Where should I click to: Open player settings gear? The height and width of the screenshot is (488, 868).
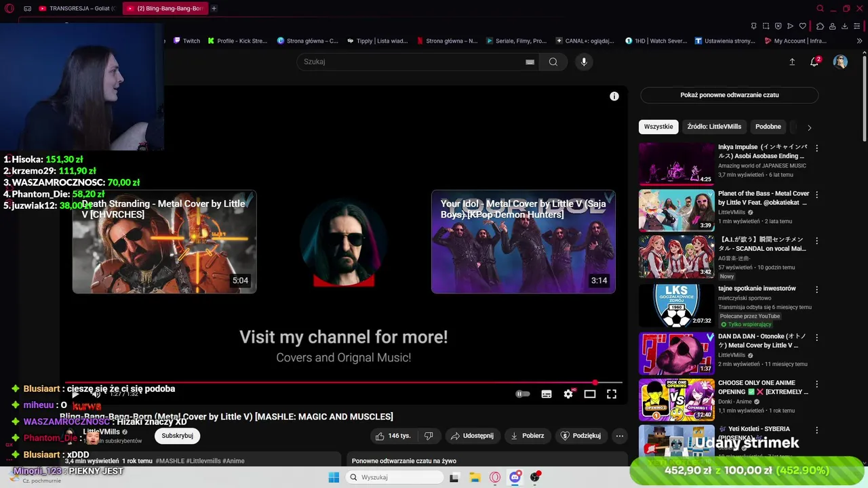(568, 394)
